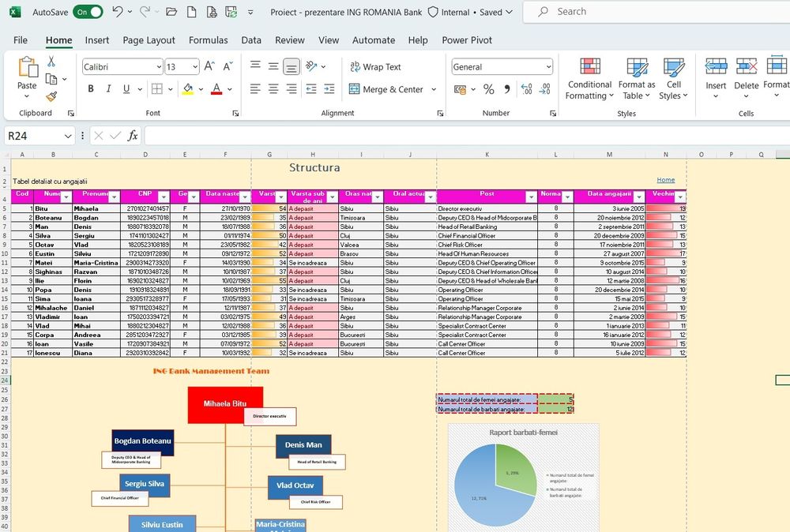Select column K header
This screenshot has width=790, height=532.
(x=487, y=155)
